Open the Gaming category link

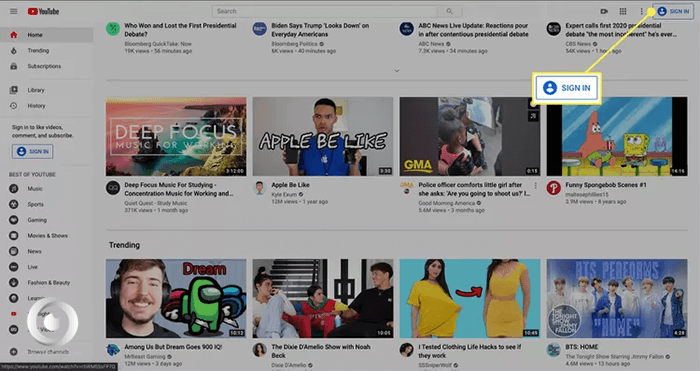[37, 220]
